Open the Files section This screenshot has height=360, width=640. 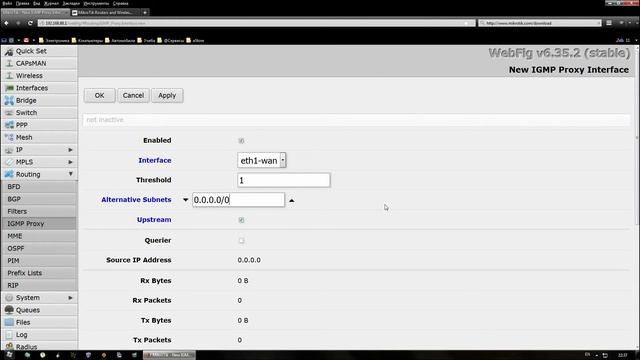(x=39, y=322)
